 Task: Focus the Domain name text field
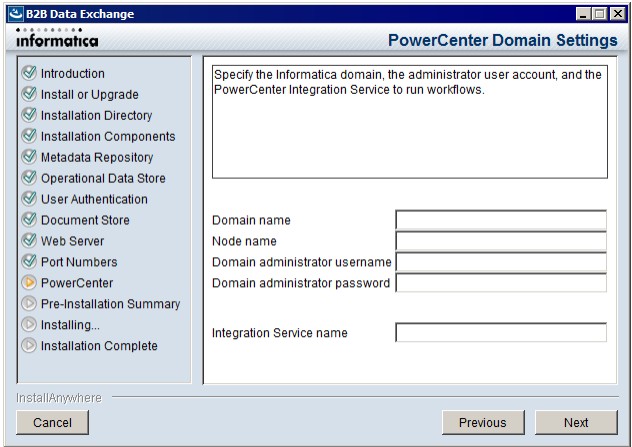pyautogui.click(x=501, y=220)
